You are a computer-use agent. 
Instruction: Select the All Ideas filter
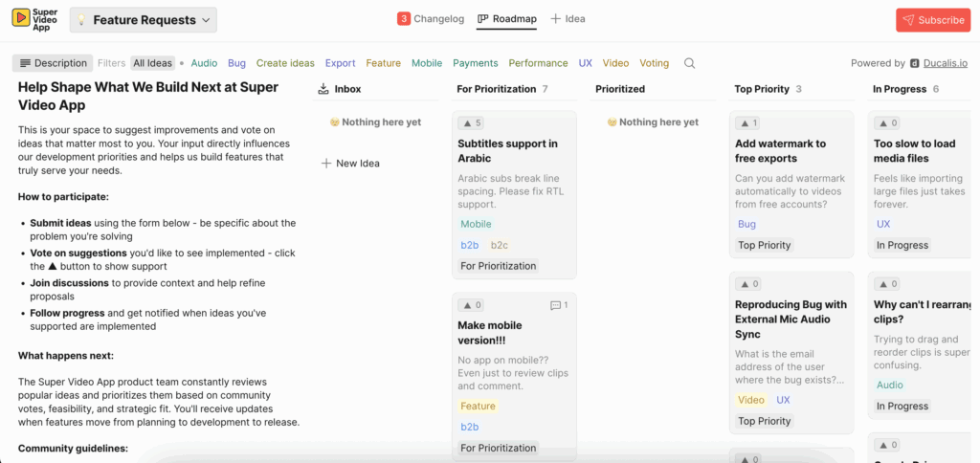152,63
